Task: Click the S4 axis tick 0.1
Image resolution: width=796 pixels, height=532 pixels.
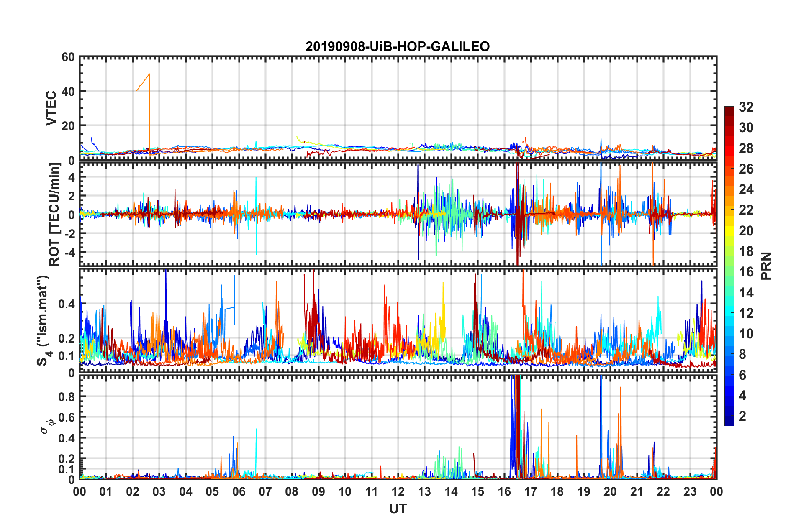Action: (66, 356)
